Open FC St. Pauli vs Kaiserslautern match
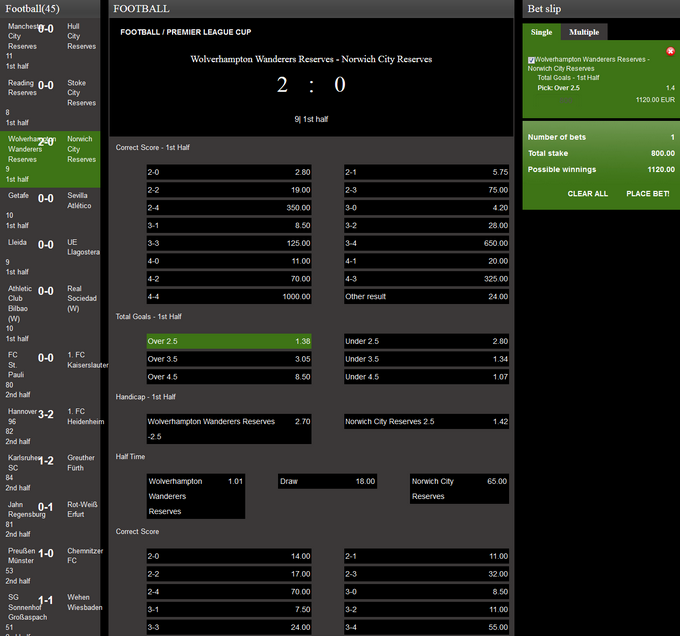Viewport: 680px width, 636px height. pos(50,375)
